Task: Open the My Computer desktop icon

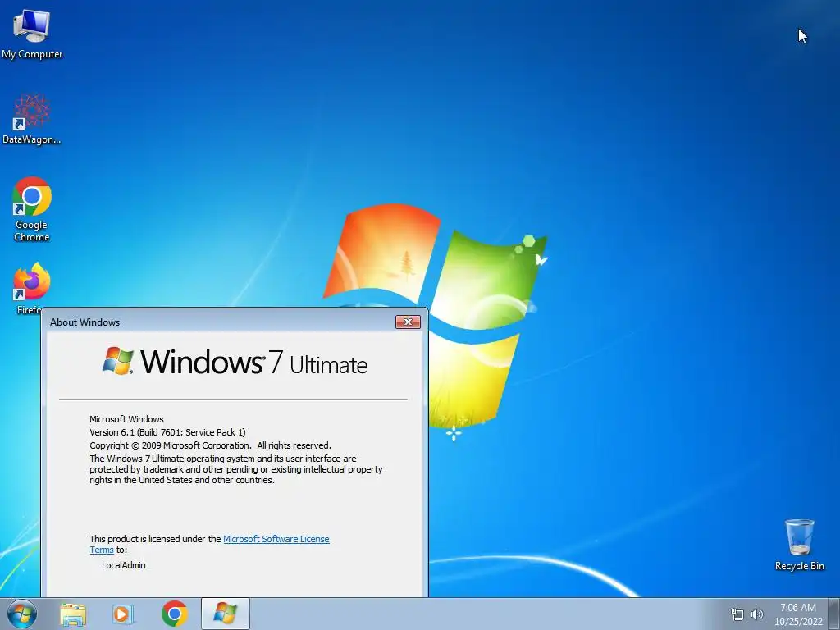Action: (32, 34)
